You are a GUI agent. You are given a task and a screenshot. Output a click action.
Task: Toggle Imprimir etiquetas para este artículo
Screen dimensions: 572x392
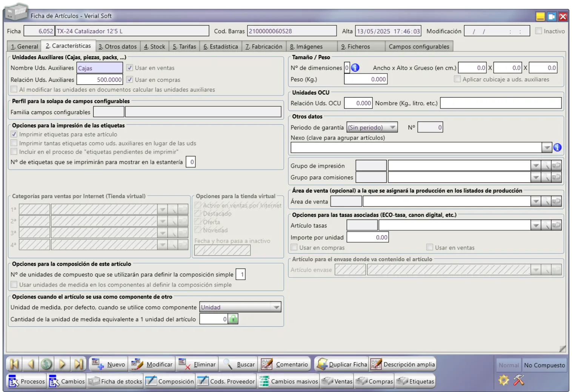14,134
